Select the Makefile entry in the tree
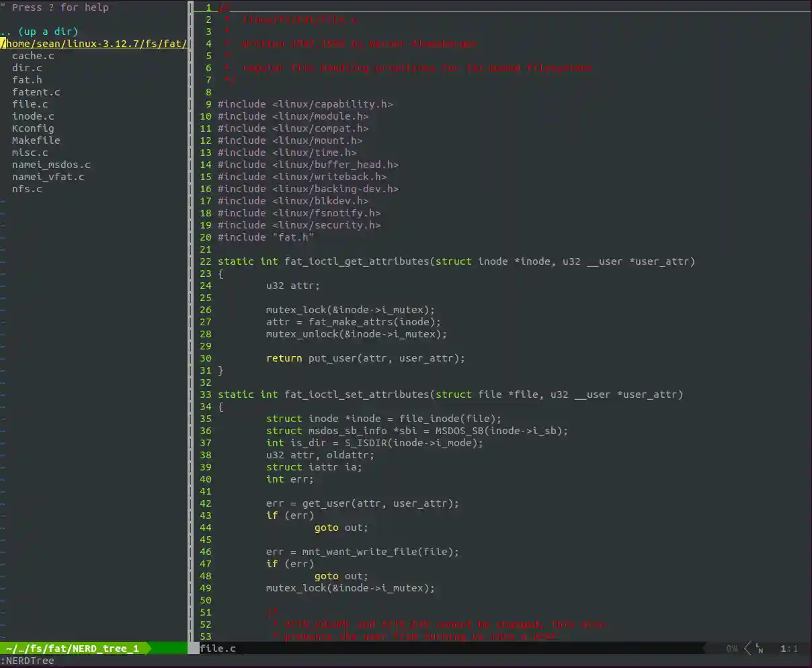Viewport: 812px width, 668px height. pyautogui.click(x=36, y=140)
